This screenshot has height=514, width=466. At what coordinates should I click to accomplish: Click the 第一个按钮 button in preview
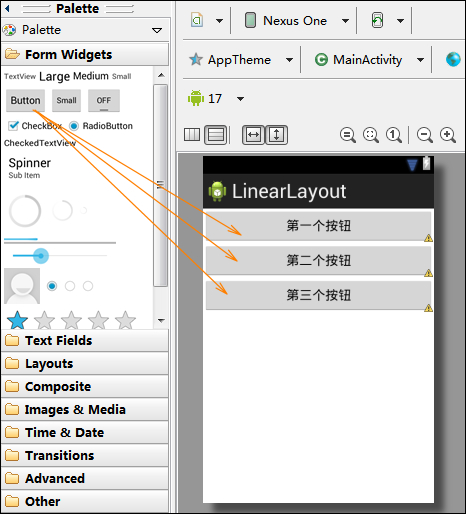pos(318,226)
